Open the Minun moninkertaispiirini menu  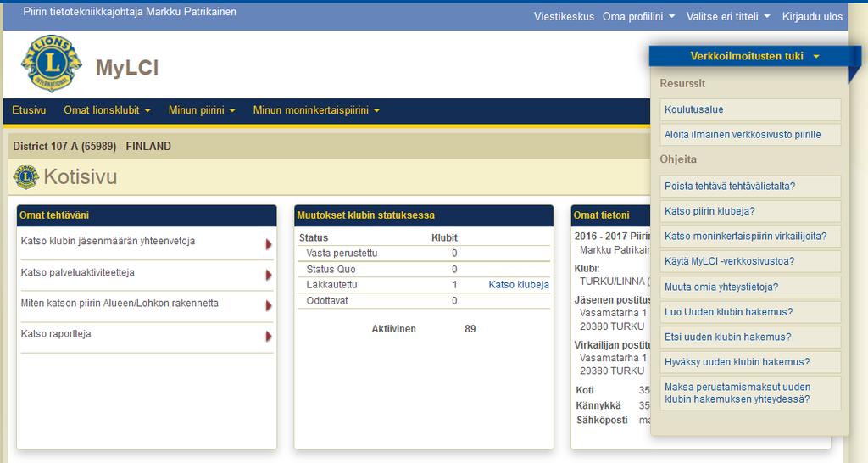pyautogui.click(x=316, y=110)
